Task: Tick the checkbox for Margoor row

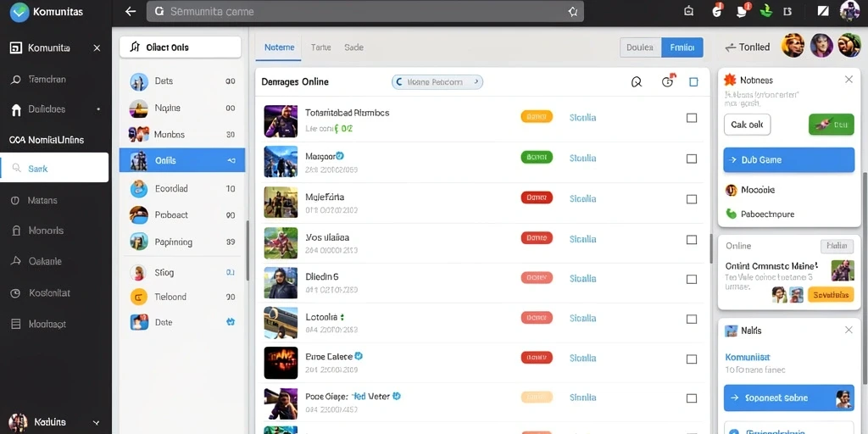Action: click(692, 159)
